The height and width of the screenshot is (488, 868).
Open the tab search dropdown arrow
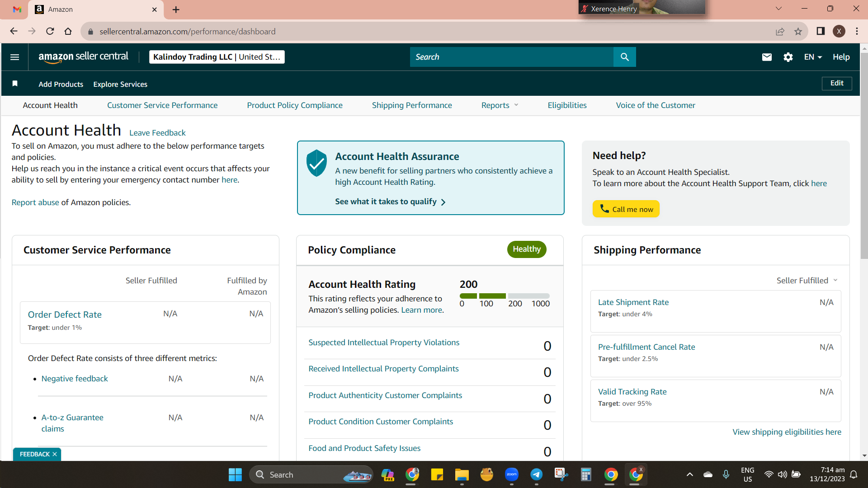coord(778,9)
